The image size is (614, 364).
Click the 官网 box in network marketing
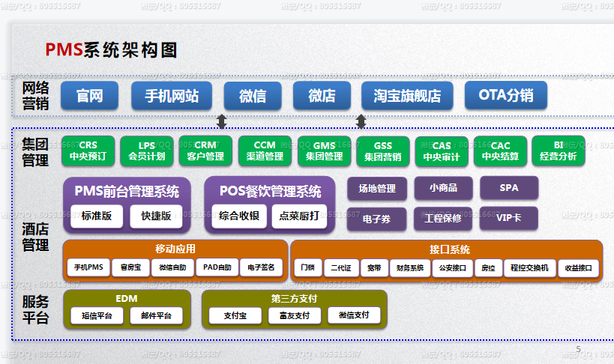(89, 96)
